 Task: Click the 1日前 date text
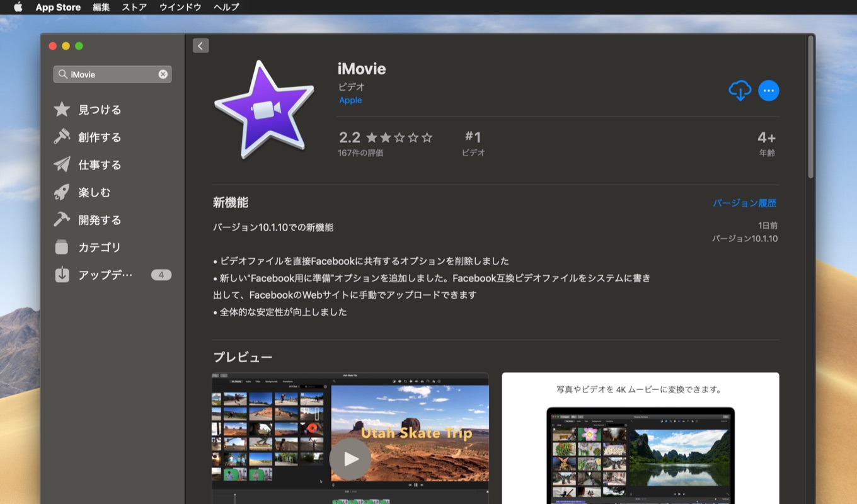point(768,226)
